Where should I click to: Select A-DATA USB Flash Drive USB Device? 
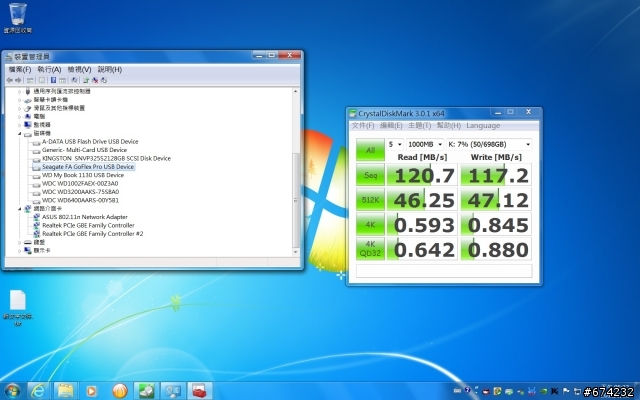pyautogui.click(x=90, y=142)
